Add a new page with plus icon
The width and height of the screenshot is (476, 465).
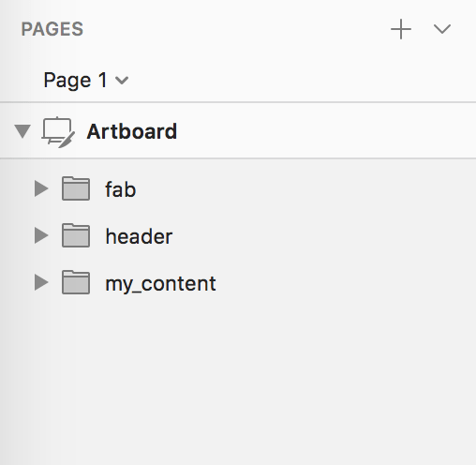[x=401, y=29]
